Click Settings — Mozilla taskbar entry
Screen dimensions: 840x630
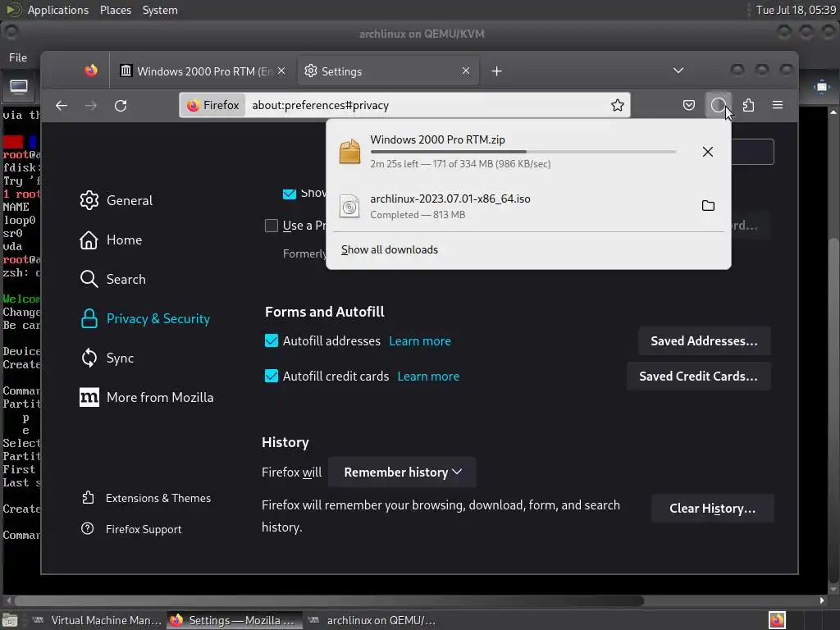[x=234, y=620]
